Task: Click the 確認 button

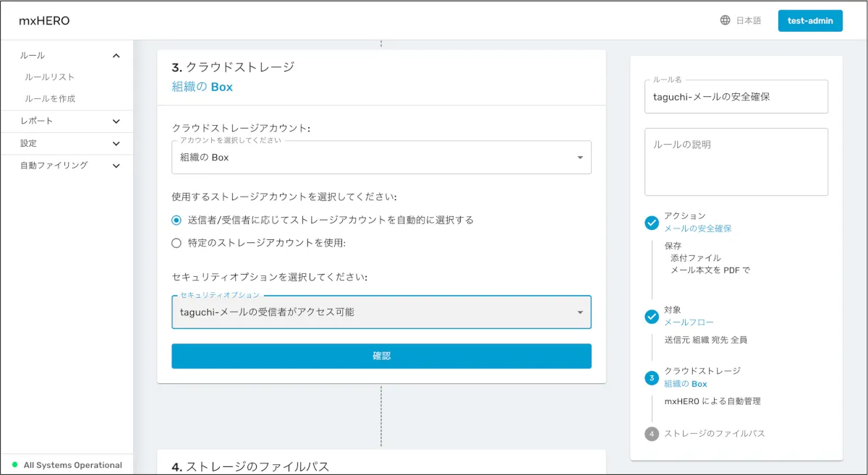Action: tap(381, 356)
